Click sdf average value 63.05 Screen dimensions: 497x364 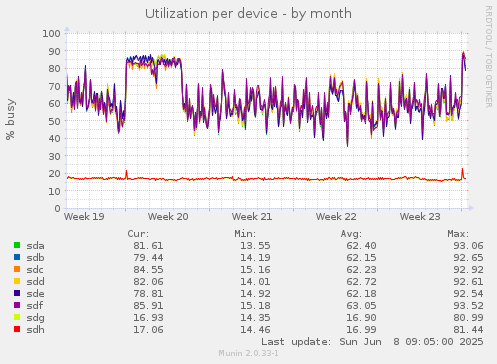pos(361,306)
